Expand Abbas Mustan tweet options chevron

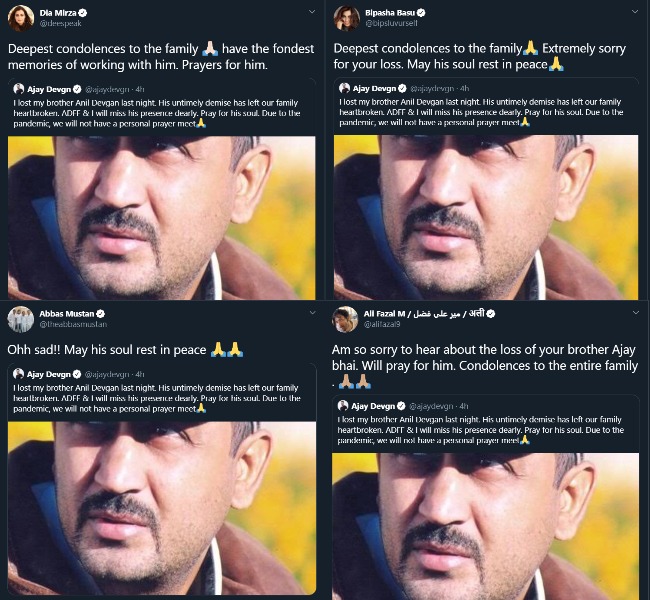coord(312,313)
